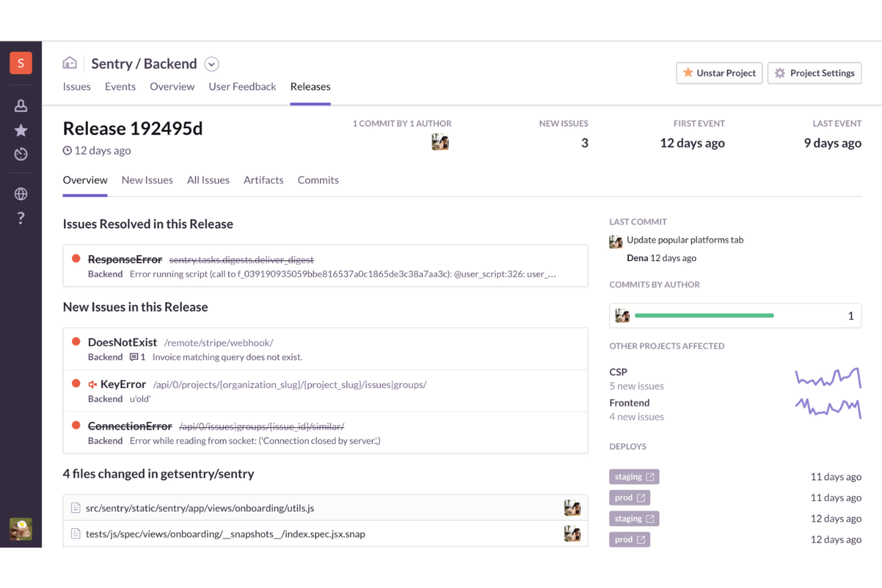
Task: Click the commits by author progress bar
Action: [703, 315]
